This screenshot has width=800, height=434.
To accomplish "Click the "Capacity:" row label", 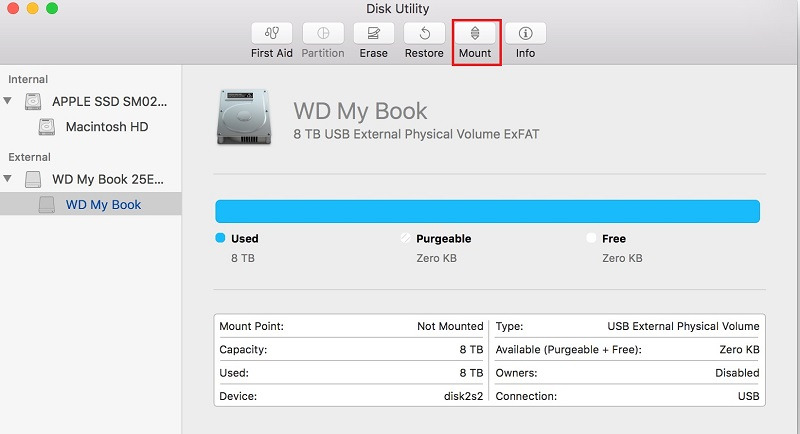I will pyautogui.click(x=243, y=349).
